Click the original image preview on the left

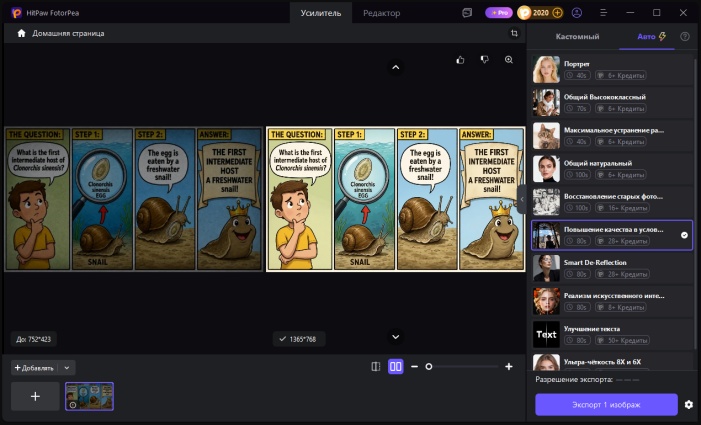(134, 199)
